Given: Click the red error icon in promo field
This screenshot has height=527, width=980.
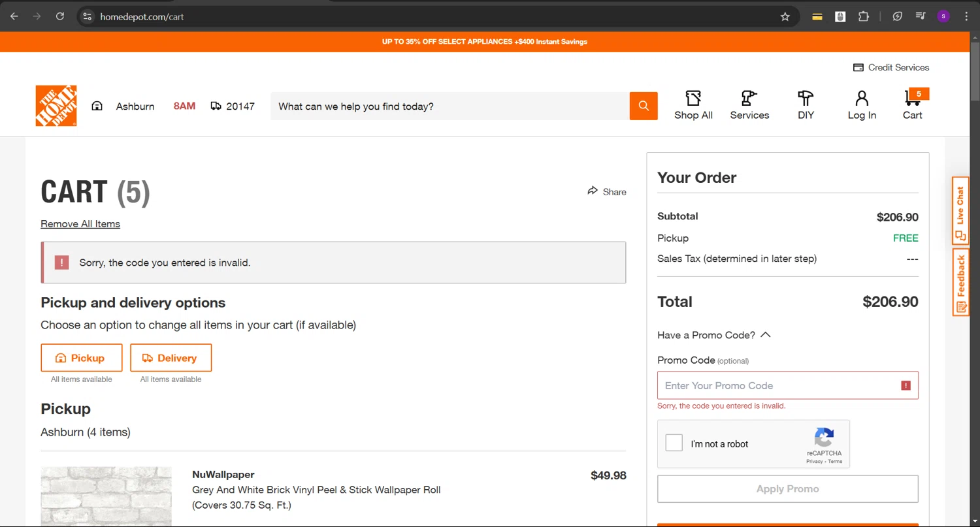Looking at the screenshot, I should click(x=906, y=385).
